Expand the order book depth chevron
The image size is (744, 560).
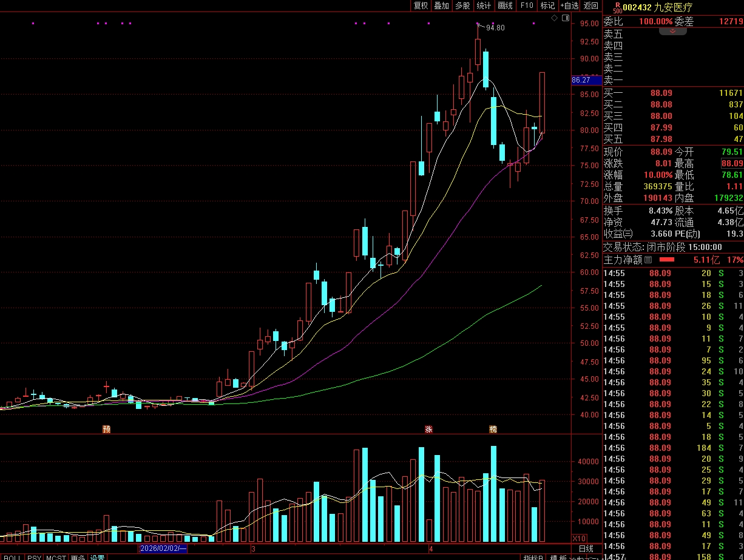click(x=672, y=30)
